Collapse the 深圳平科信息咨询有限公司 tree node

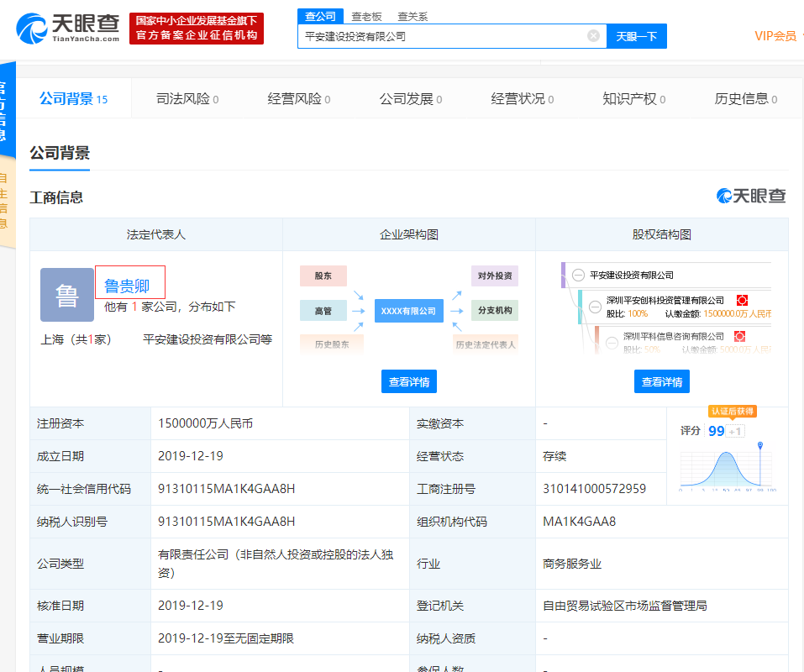click(612, 343)
